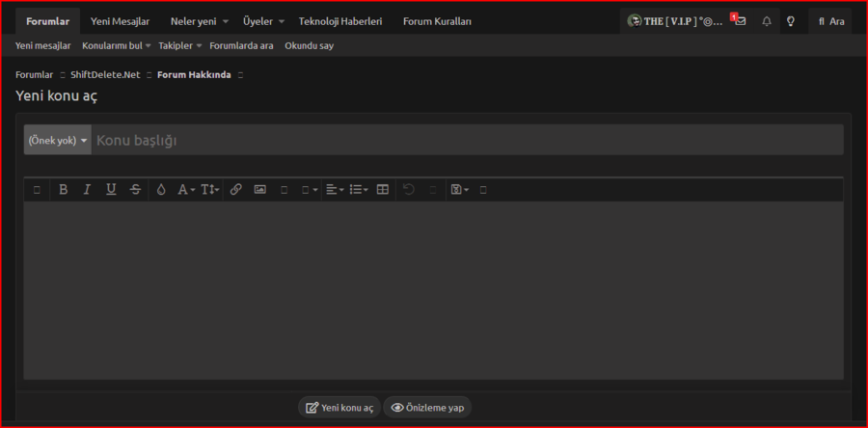Screen dimensions: 868x428
Task: Apply italic formatting
Action: click(87, 190)
